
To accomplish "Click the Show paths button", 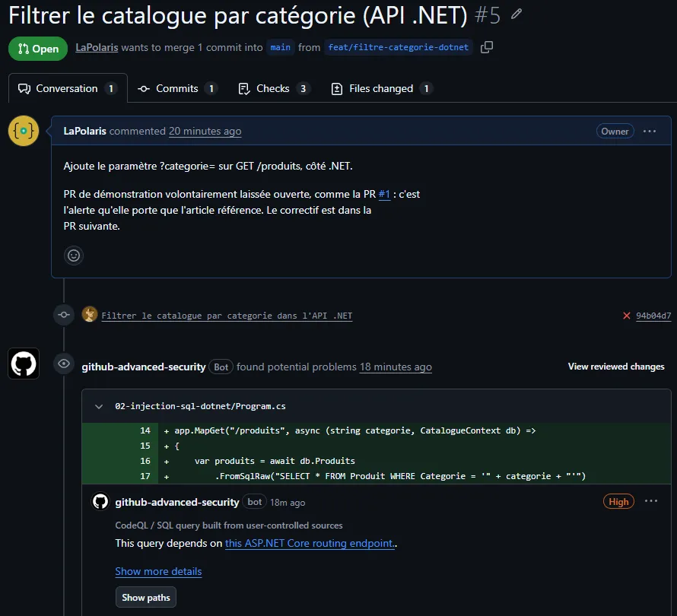I will 146,598.
